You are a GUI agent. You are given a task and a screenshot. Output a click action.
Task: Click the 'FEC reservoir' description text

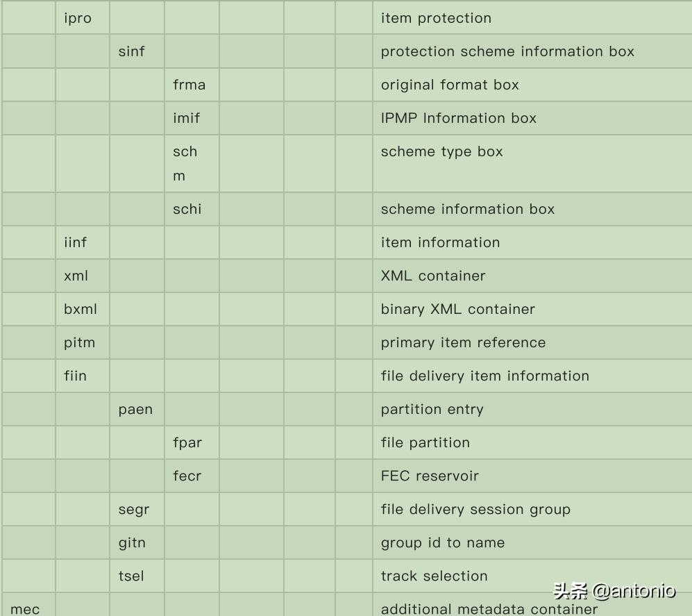(430, 476)
